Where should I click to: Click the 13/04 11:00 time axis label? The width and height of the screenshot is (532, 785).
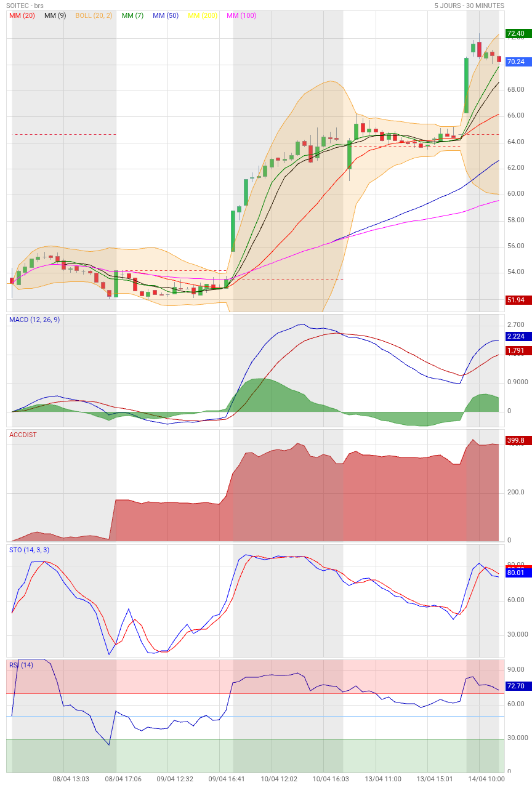383,779
